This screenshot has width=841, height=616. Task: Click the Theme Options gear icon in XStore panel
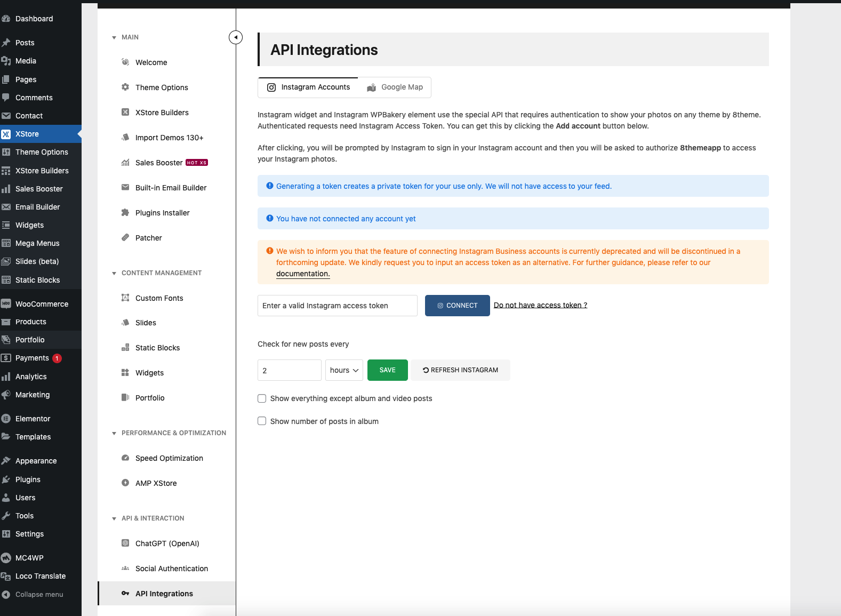coord(125,87)
